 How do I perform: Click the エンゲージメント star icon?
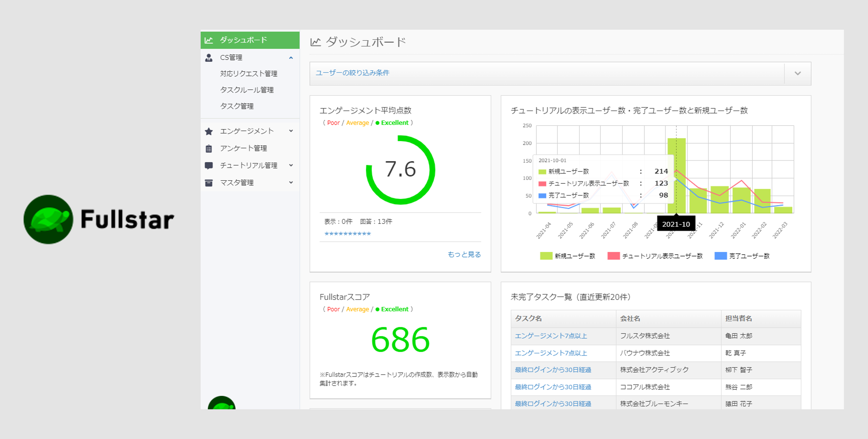(x=209, y=131)
